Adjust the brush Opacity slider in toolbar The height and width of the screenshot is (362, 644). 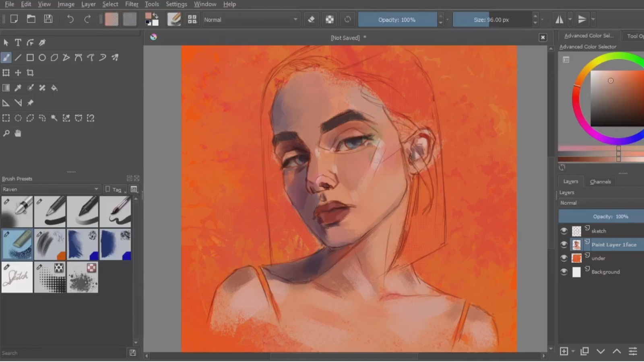(397, 20)
